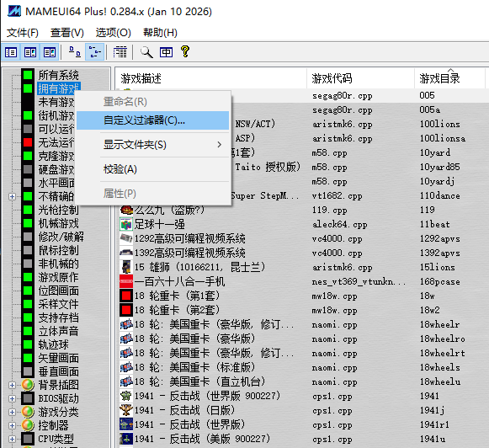Select 18 轮重卡 (第1套) entry
The image size is (489, 448).
(x=177, y=296)
